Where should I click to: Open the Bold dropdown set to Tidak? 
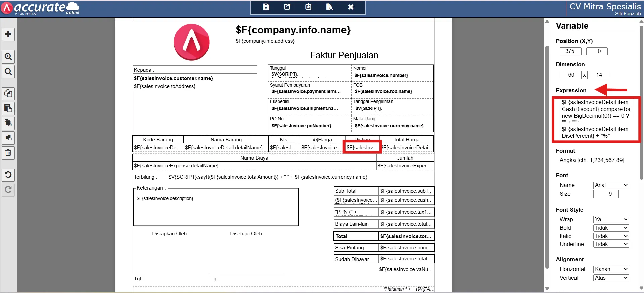(611, 228)
